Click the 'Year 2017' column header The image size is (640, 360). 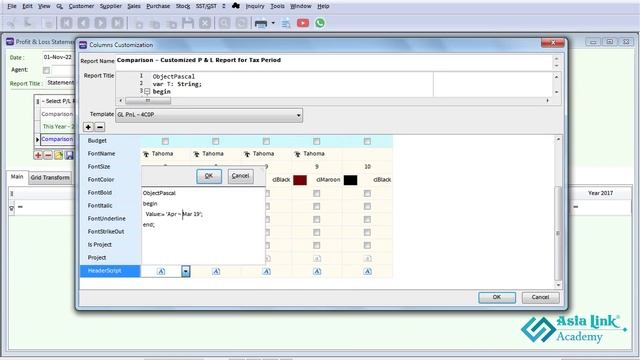tap(600, 193)
